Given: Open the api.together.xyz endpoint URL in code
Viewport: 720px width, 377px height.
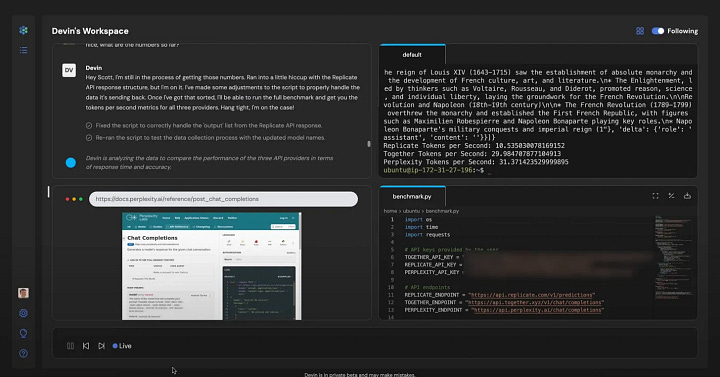Looking at the screenshot, I should pos(535,303).
